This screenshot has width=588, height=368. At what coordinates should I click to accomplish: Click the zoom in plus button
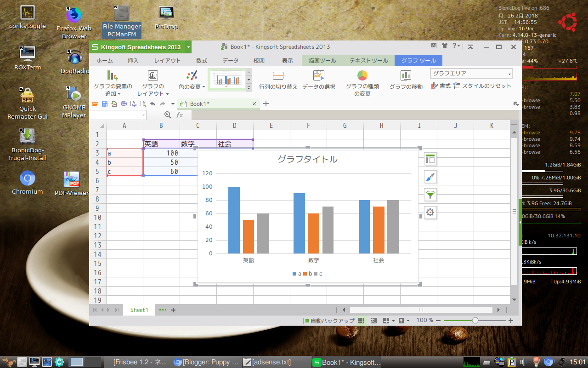pyautogui.click(x=511, y=321)
